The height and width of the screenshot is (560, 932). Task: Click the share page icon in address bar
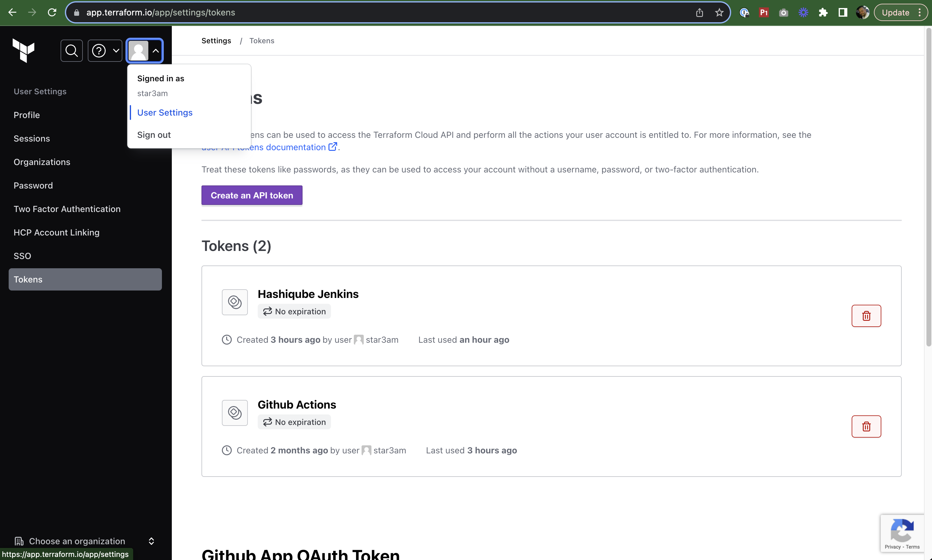pyautogui.click(x=700, y=12)
